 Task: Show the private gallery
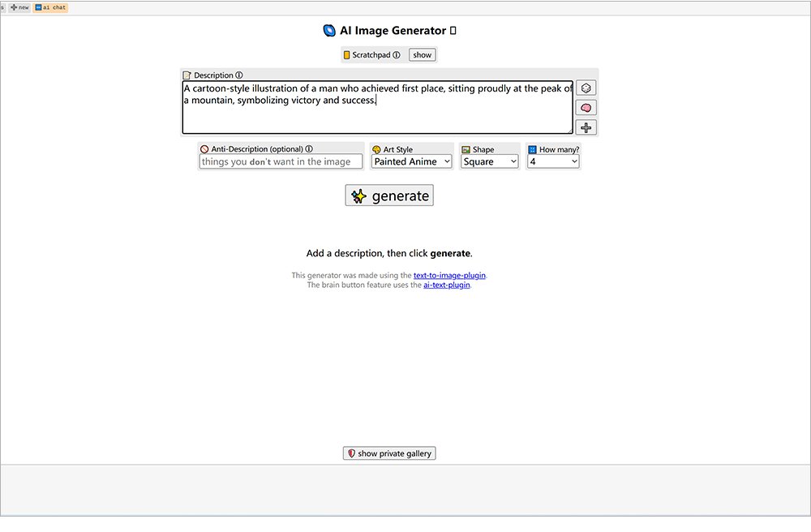[x=389, y=453]
